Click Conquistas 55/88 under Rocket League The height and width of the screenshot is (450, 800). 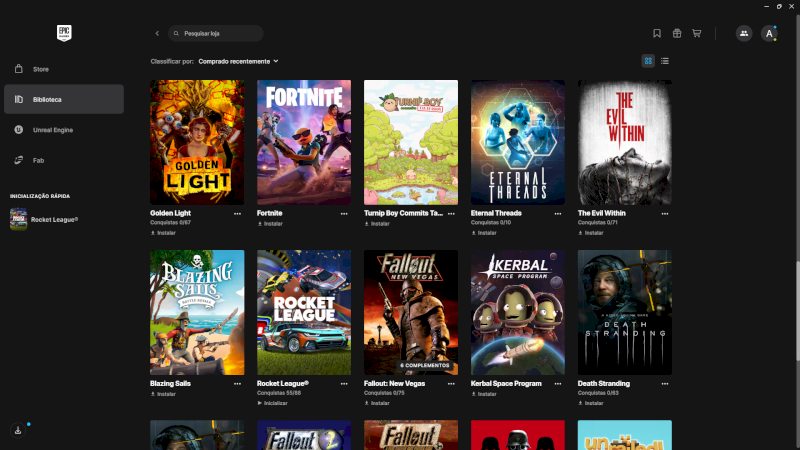[279, 393]
